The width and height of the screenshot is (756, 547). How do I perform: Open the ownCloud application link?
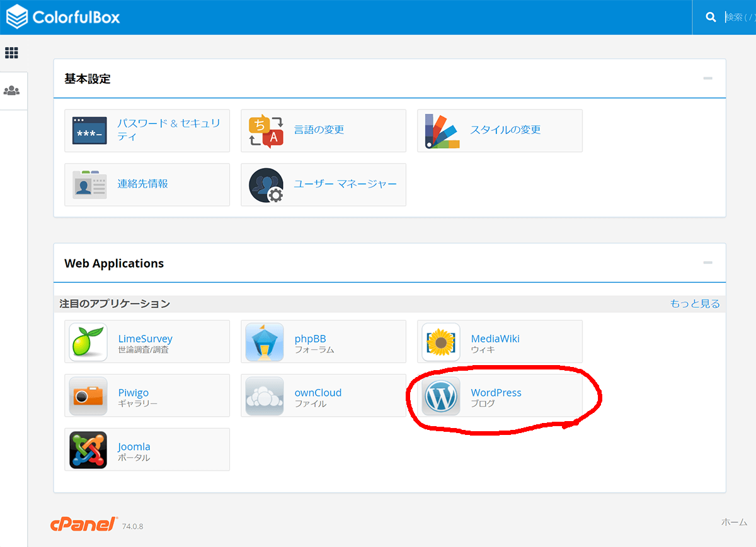point(318,393)
